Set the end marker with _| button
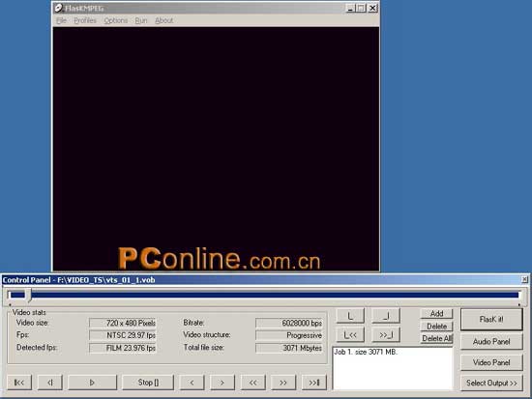532x399 pixels. [x=386, y=316]
